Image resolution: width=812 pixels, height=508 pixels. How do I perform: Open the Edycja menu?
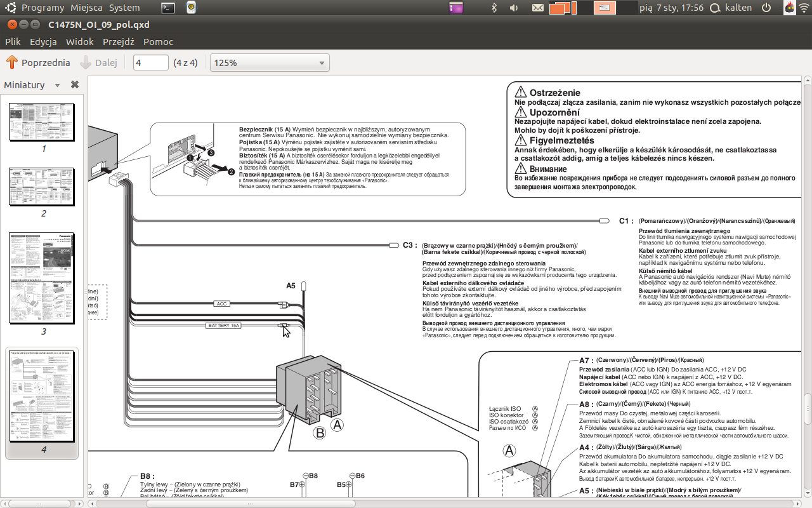43,42
